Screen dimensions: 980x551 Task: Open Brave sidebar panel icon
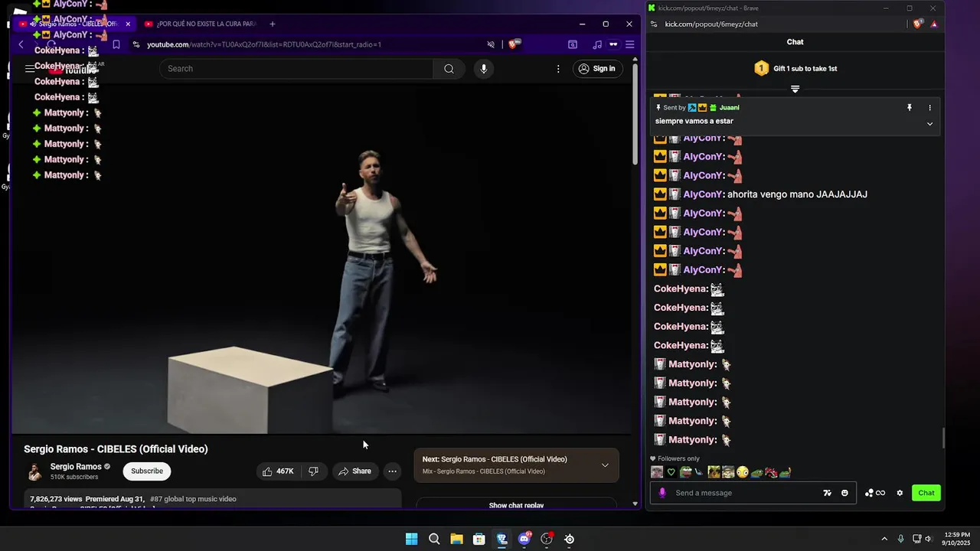pos(572,44)
